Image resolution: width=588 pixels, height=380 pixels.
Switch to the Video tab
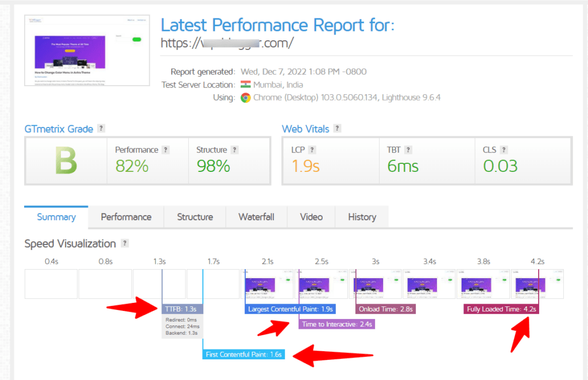311,217
